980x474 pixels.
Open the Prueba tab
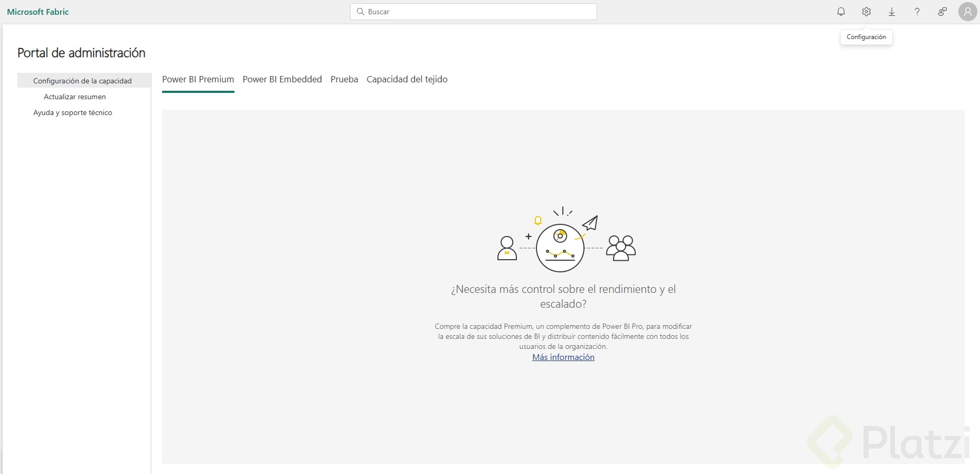[x=344, y=79]
